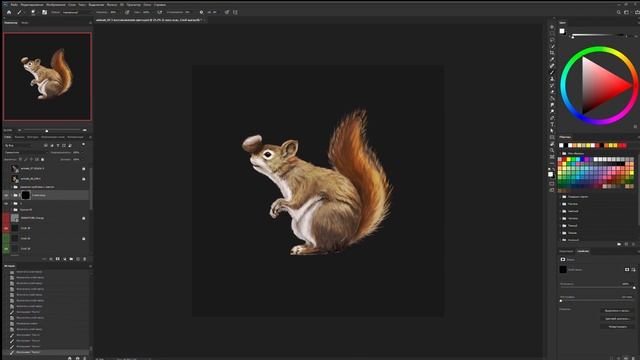Expand the first swatch group folder

[560, 197]
